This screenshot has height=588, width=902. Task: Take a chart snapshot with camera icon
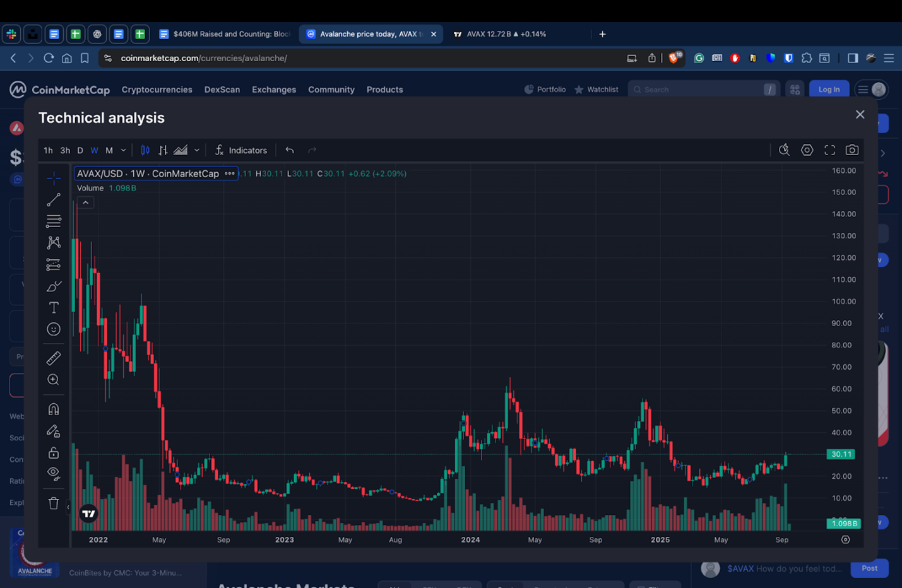pyautogui.click(x=852, y=150)
